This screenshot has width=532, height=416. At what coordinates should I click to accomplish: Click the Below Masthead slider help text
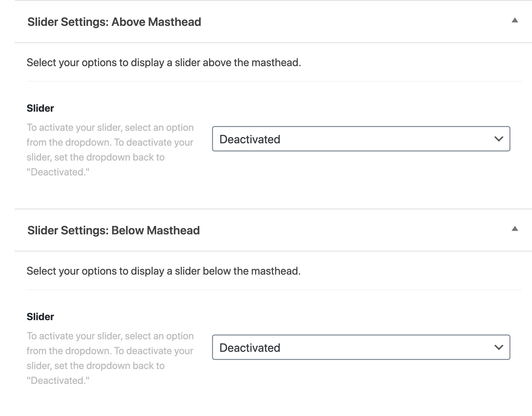[110, 358]
